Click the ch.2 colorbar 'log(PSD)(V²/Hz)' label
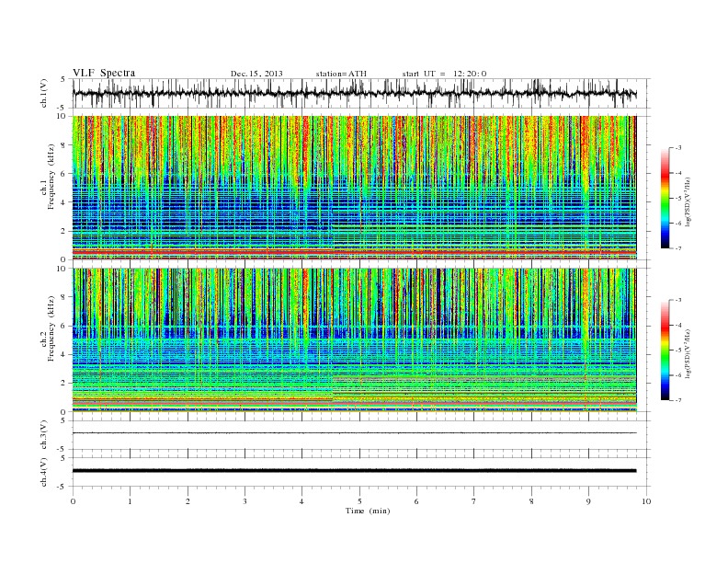 (688, 352)
